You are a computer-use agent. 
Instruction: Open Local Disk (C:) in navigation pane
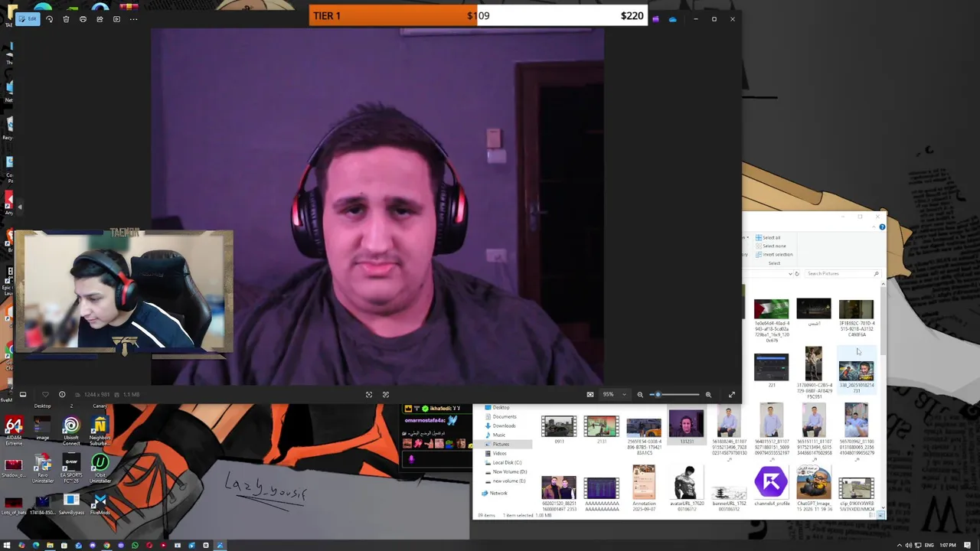(x=506, y=462)
